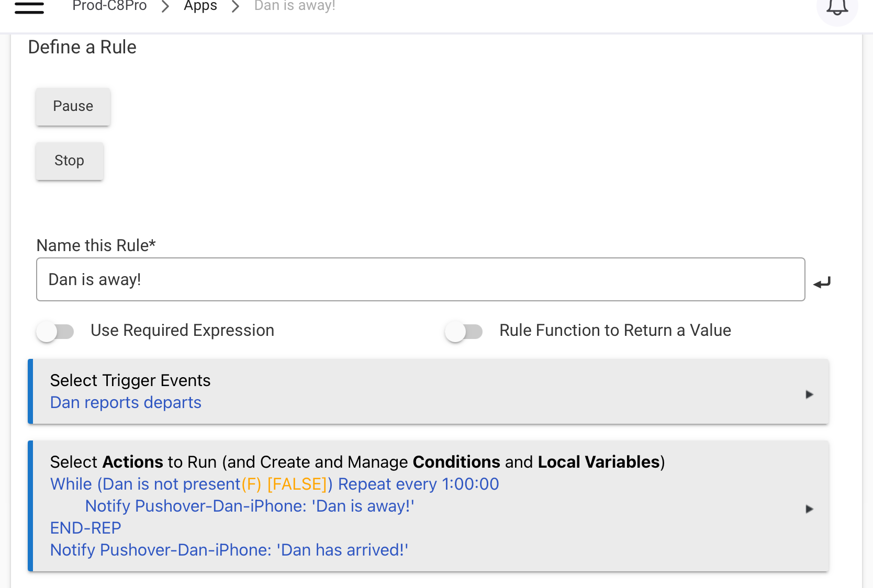This screenshot has width=873, height=588.
Task: Open 'Dan reports departs' trigger link
Action: click(126, 402)
